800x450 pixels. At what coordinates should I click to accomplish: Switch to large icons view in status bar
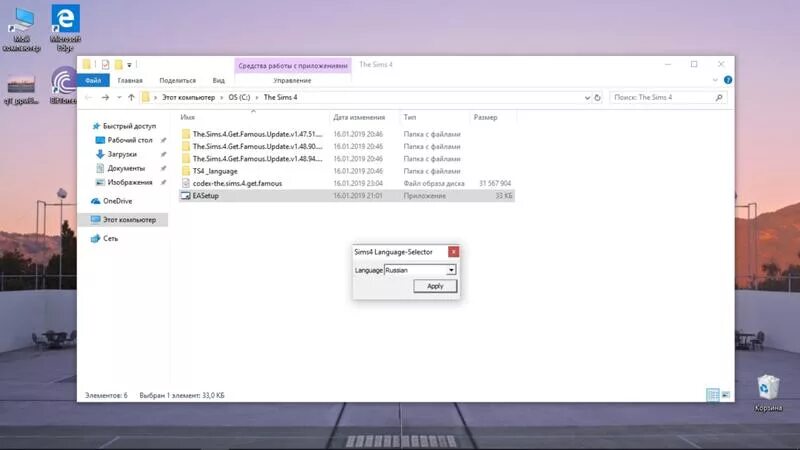[x=726, y=395]
